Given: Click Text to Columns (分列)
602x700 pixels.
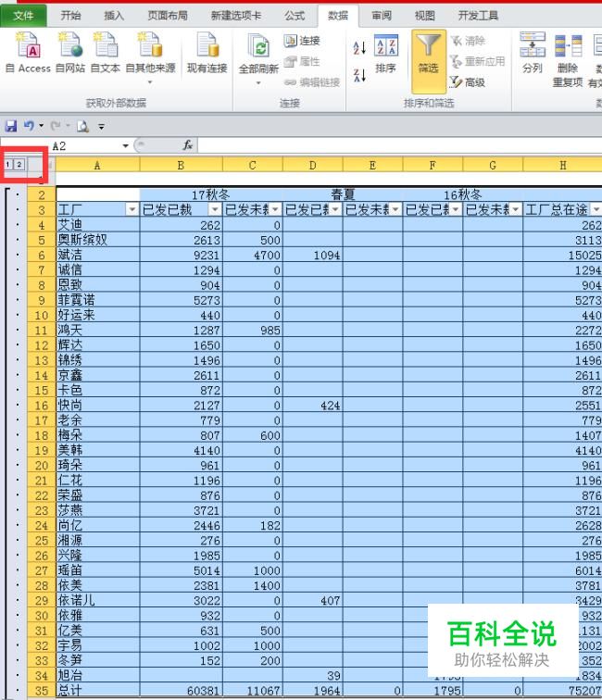Looking at the screenshot, I should 533,53.
